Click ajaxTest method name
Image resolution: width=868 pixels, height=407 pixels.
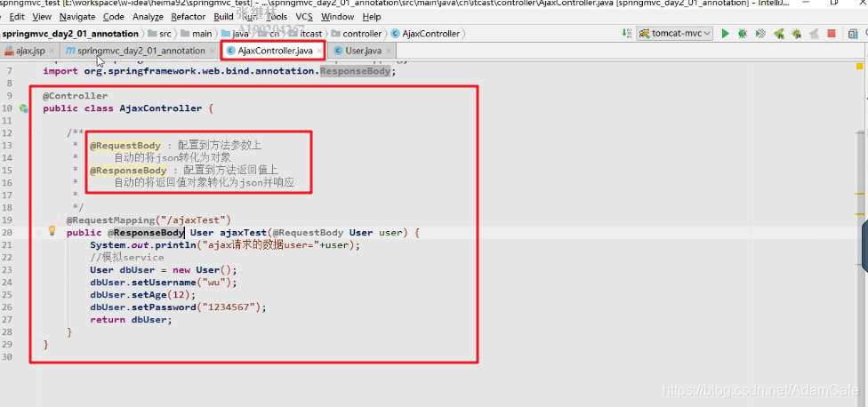[244, 232]
